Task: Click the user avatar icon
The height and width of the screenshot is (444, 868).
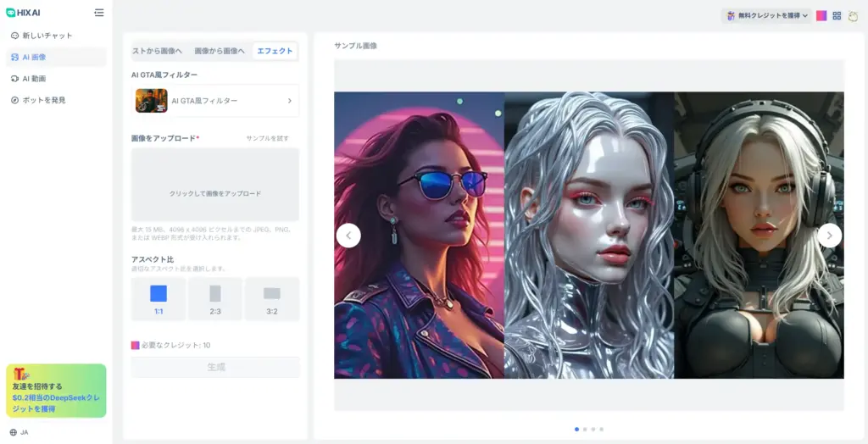Action: click(854, 15)
